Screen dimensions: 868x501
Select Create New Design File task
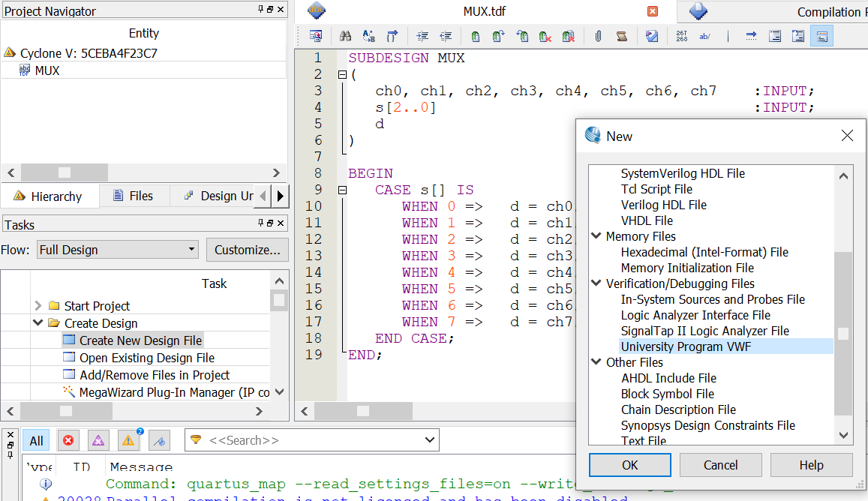coord(133,340)
